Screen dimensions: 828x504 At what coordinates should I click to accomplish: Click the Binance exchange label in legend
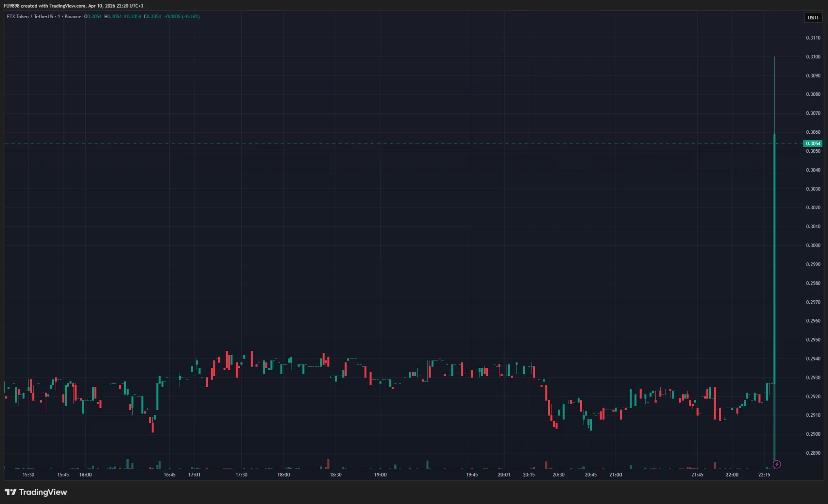click(73, 17)
